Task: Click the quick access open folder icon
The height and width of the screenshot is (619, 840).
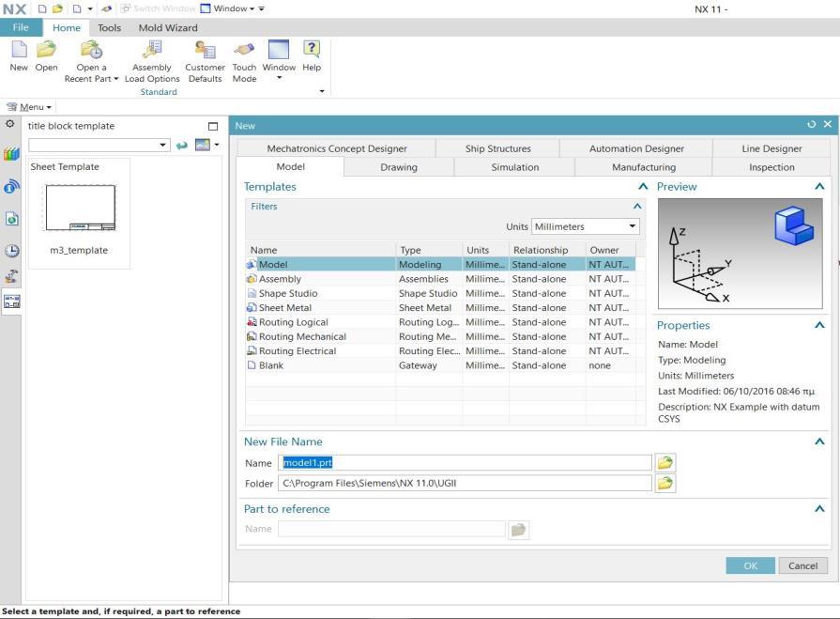Action: (x=57, y=8)
